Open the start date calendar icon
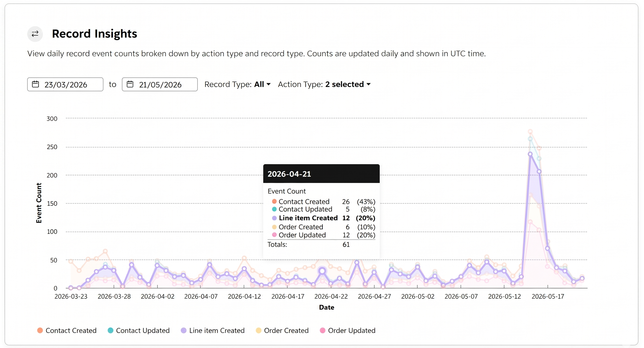This screenshot has height=348, width=644. pyautogui.click(x=36, y=84)
